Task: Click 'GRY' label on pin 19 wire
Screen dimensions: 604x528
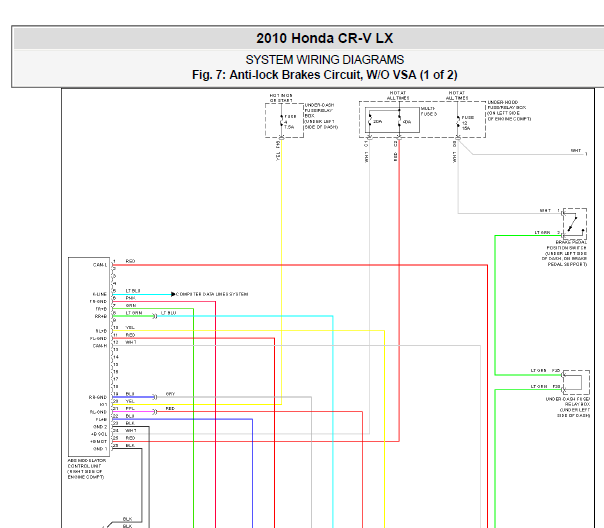Action: point(170,394)
